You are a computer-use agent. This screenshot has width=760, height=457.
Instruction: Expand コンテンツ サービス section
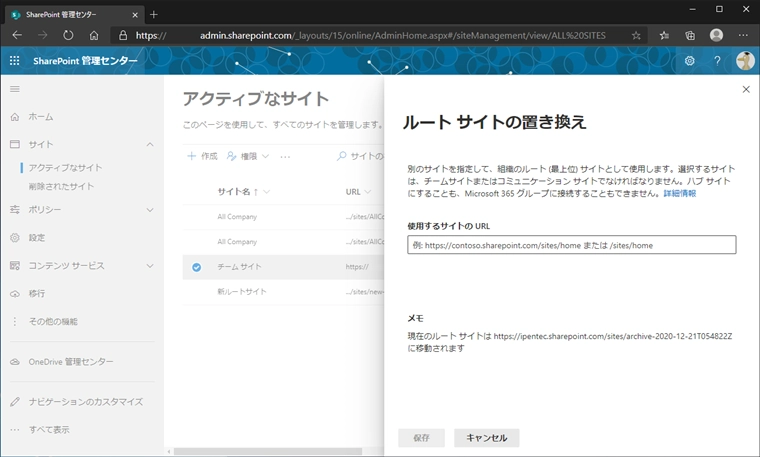click(150, 266)
